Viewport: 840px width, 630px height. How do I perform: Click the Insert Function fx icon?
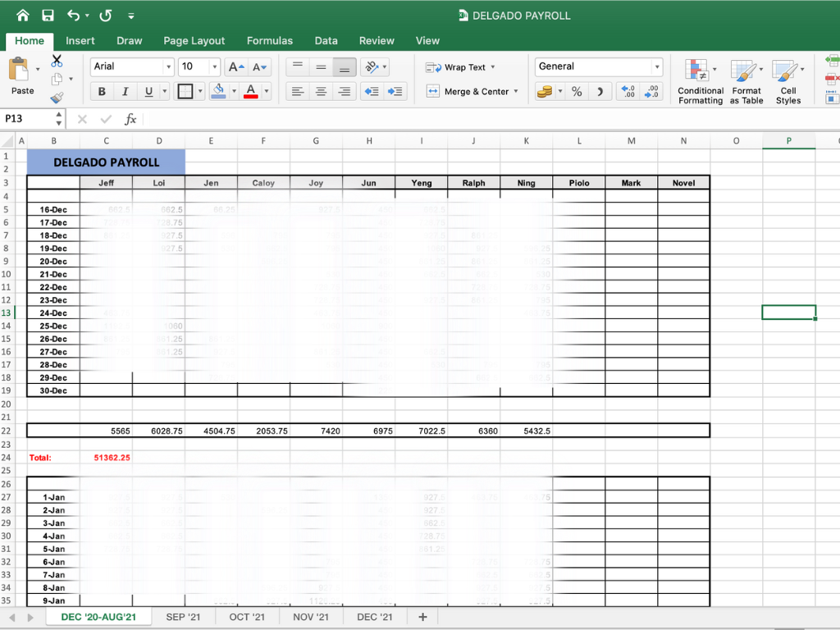click(130, 119)
